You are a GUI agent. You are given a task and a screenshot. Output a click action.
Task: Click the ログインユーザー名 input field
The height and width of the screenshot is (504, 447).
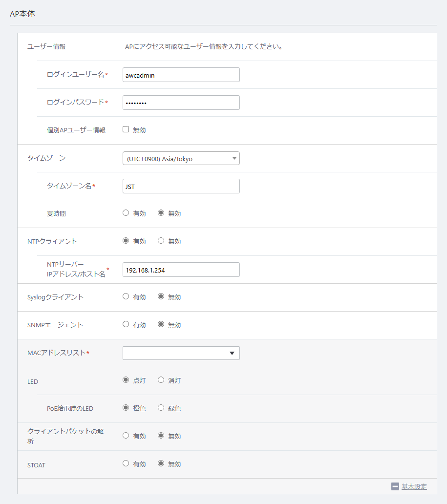pos(181,75)
